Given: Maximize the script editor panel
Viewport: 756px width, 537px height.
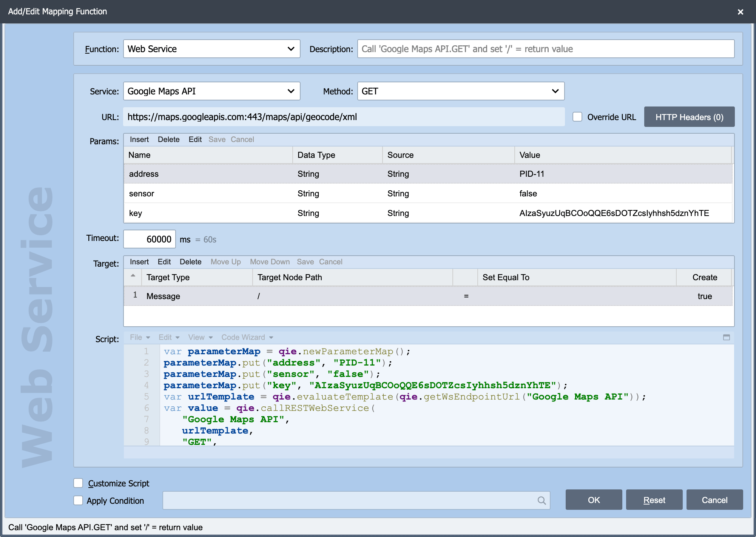Looking at the screenshot, I should pos(726,337).
